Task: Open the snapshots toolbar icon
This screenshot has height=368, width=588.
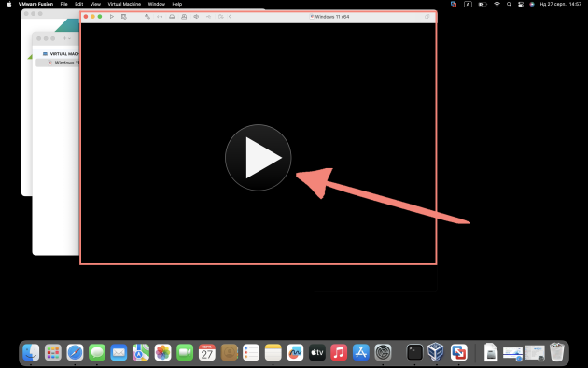Action: coord(124,17)
